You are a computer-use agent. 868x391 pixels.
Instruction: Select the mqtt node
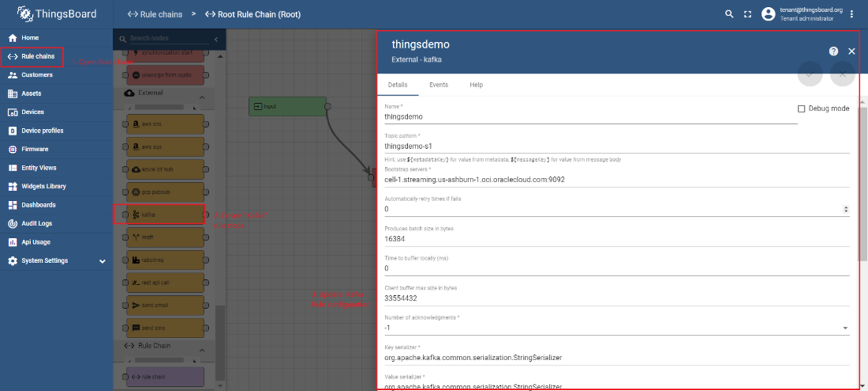[x=165, y=237]
